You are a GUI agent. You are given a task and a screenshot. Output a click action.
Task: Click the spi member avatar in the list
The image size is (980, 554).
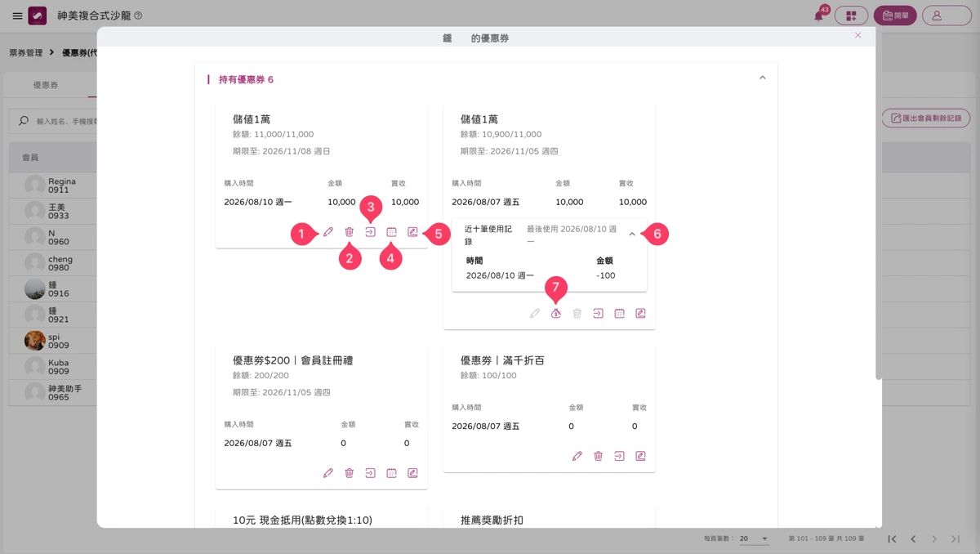35,340
